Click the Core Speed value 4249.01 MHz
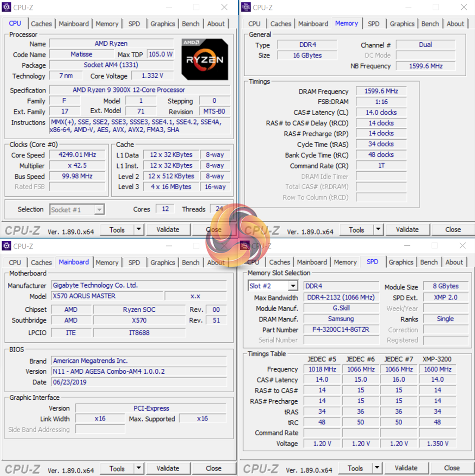Image resolution: width=475 pixels, height=476 pixels. point(77,155)
